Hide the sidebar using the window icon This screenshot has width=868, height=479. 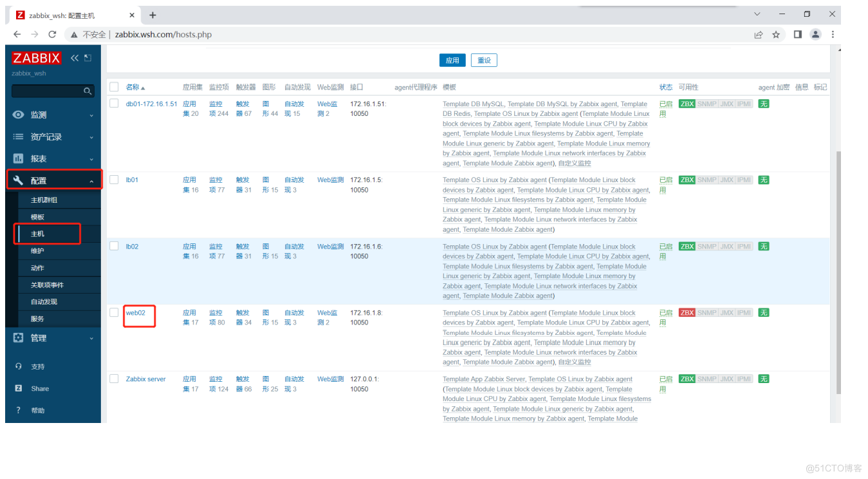click(x=88, y=58)
